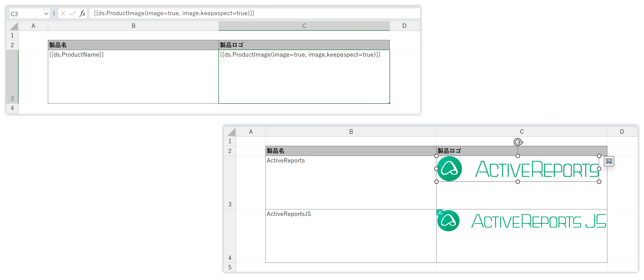Select column A header in lower sheet

[251, 132]
